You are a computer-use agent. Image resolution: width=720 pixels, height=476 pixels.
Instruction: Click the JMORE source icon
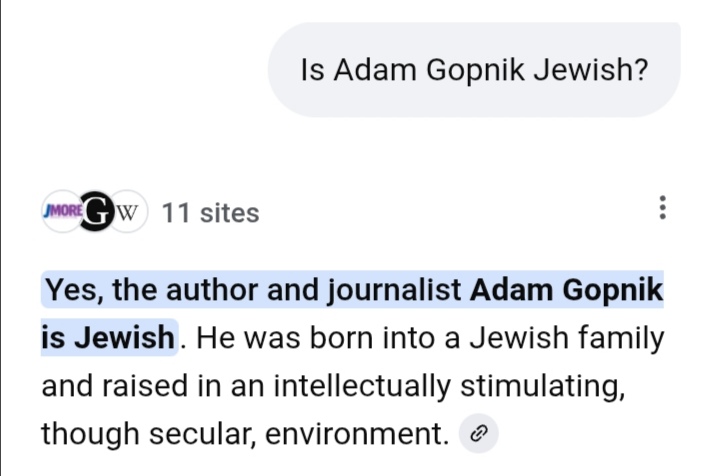(60, 211)
